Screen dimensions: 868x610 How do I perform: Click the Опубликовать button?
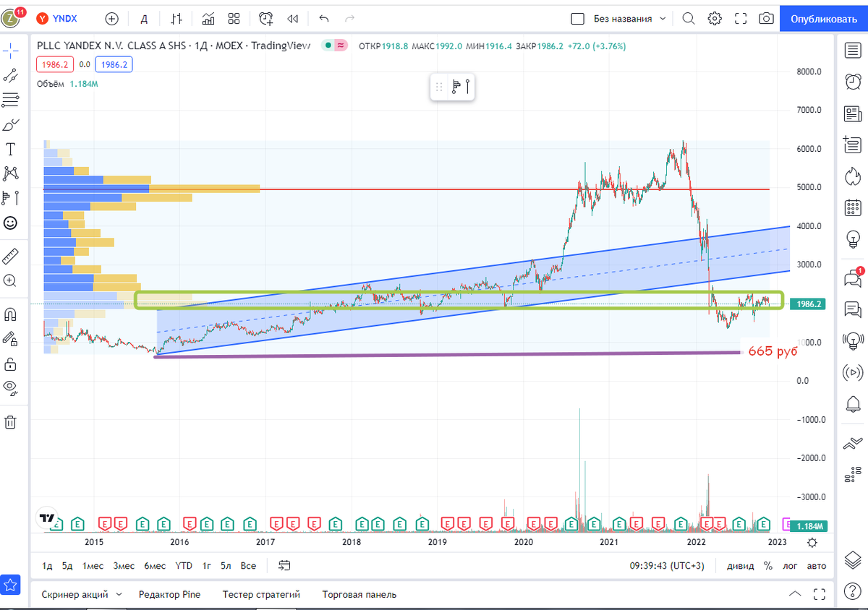(x=823, y=18)
